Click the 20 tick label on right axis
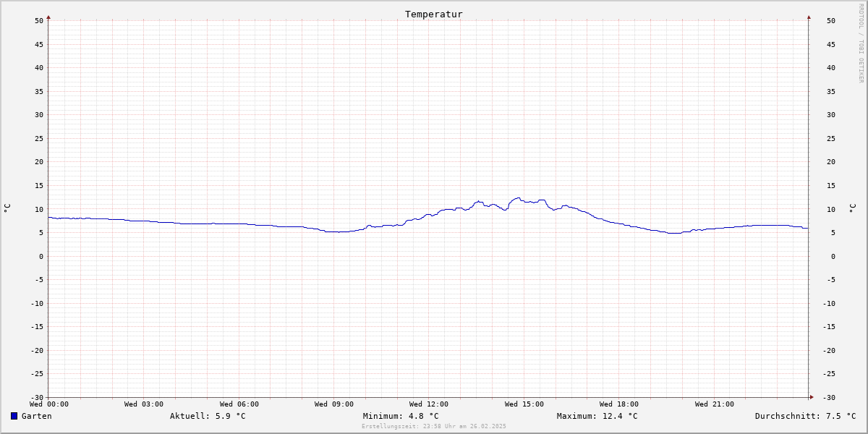 [830, 162]
